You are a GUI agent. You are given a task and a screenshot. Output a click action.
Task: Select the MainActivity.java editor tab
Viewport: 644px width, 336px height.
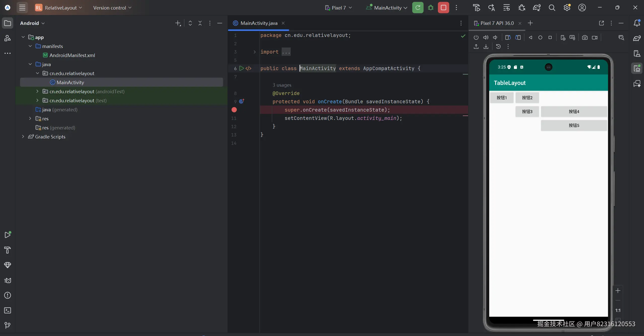point(259,23)
